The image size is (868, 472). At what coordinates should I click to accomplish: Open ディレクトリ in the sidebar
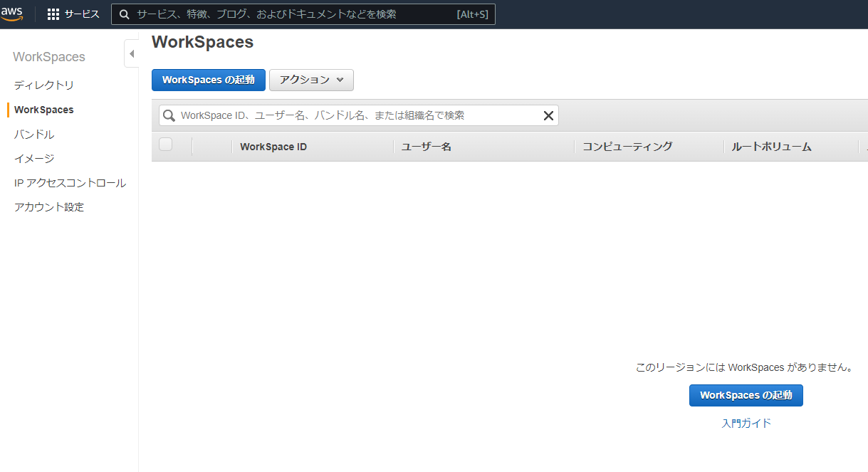pos(44,85)
